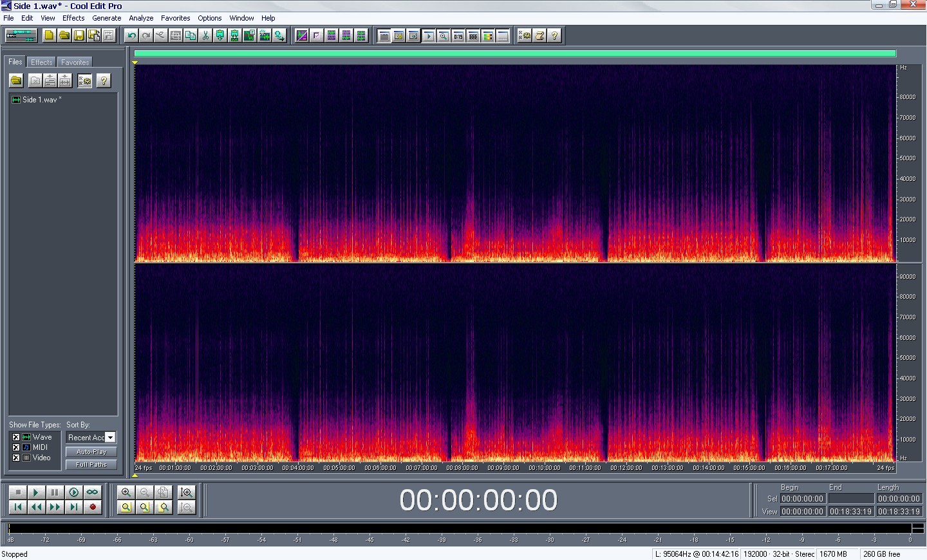
Task: Click the Full Paths button
Action: (91, 465)
